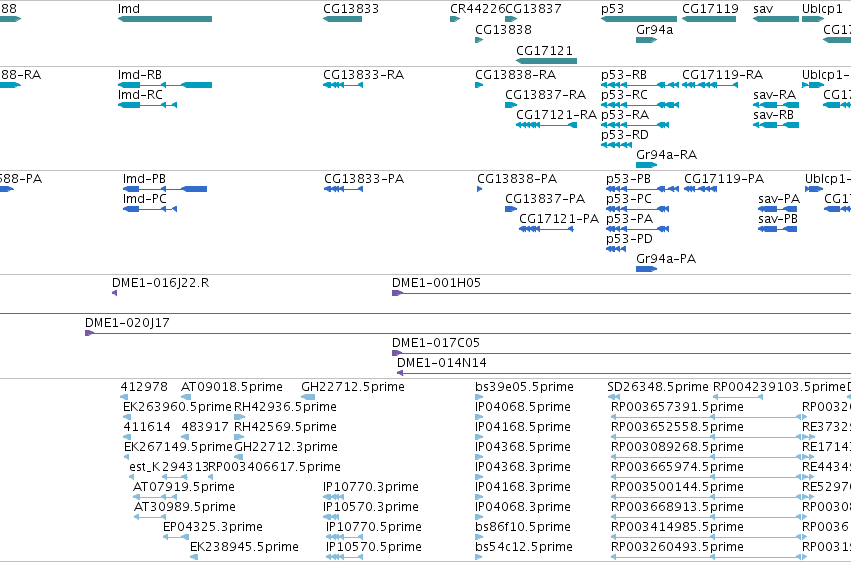This screenshot has height=562, width=851.
Task: Select the CG13837-PA protein label
Action: (x=545, y=199)
